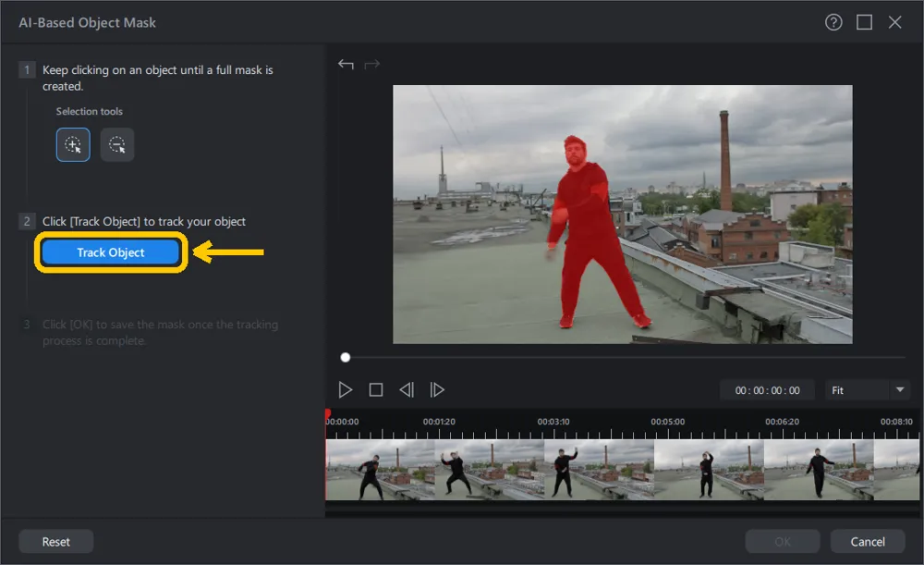Click the 00:06:20 timeline ruler label
Image resolution: width=924 pixels, height=565 pixels.
(x=782, y=422)
